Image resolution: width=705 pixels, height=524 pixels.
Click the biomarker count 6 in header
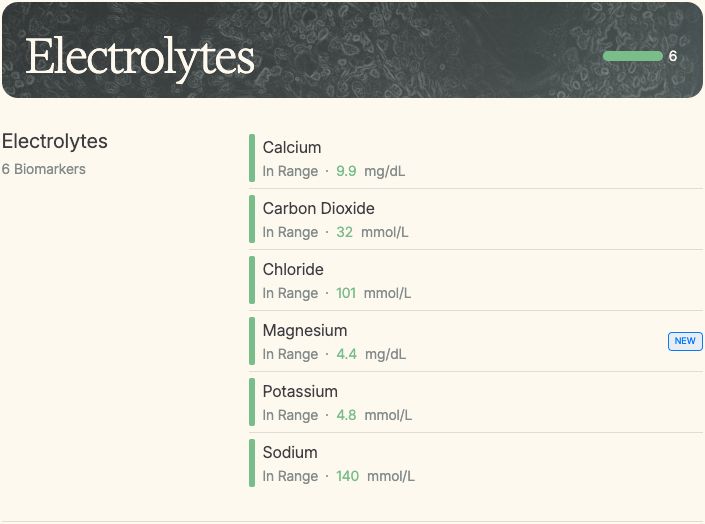click(673, 56)
